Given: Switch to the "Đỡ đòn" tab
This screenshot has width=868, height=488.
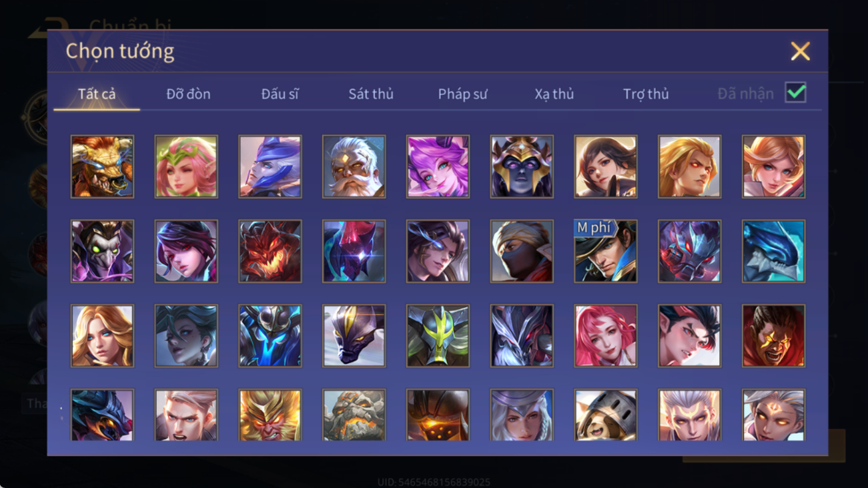Looking at the screenshot, I should pyautogui.click(x=188, y=94).
